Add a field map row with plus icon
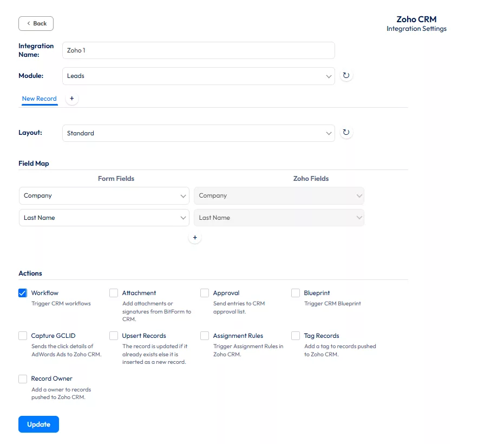 tap(195, 238)
